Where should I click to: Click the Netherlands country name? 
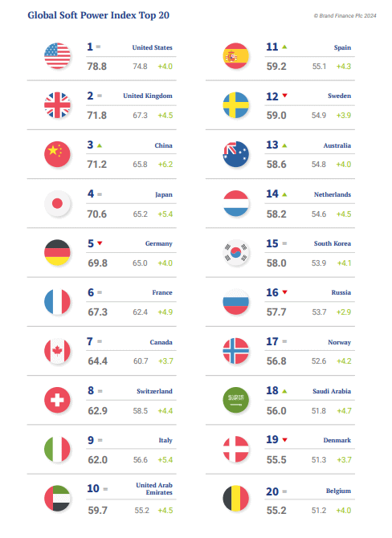pos(333,194)
